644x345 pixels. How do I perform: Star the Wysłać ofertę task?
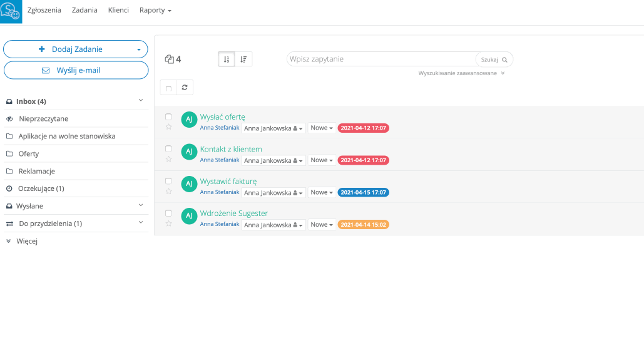(168, 127)
